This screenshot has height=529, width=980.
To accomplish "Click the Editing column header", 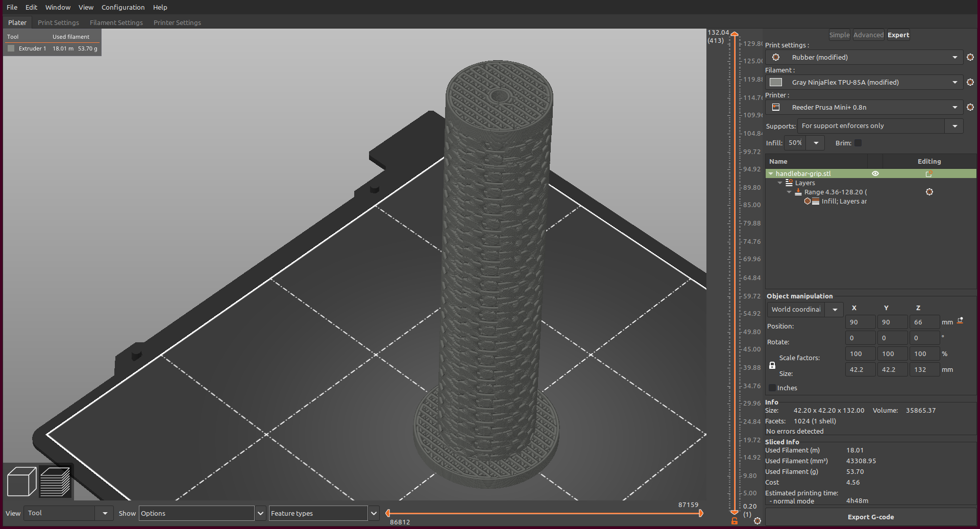I will (x=929, y=161).
